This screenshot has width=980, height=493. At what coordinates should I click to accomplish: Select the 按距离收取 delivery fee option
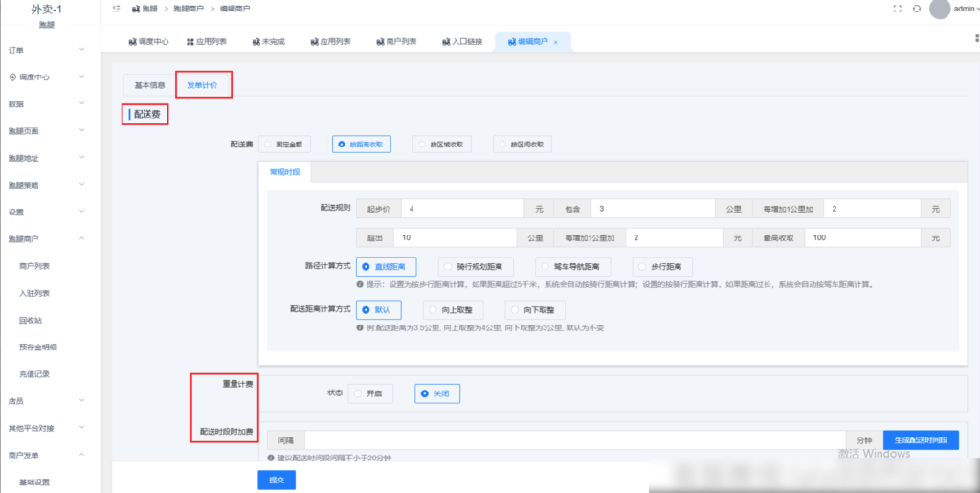(x=361, y=144)
